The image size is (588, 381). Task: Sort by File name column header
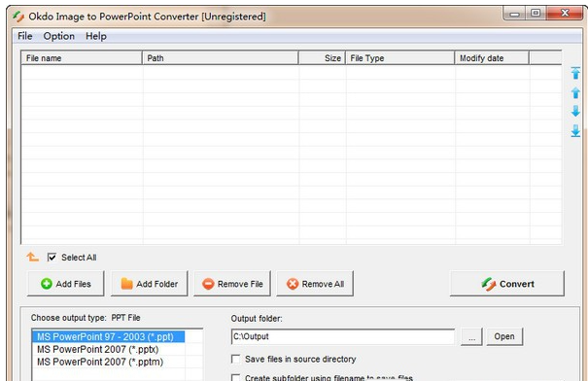pyautogui.click(x=82, y=58)
